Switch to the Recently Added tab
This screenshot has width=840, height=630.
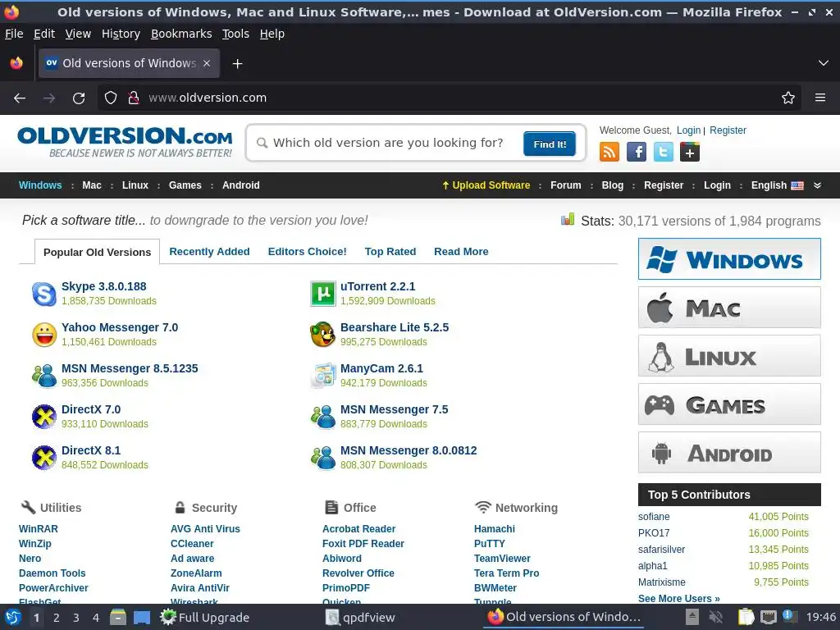click(209, 252)
